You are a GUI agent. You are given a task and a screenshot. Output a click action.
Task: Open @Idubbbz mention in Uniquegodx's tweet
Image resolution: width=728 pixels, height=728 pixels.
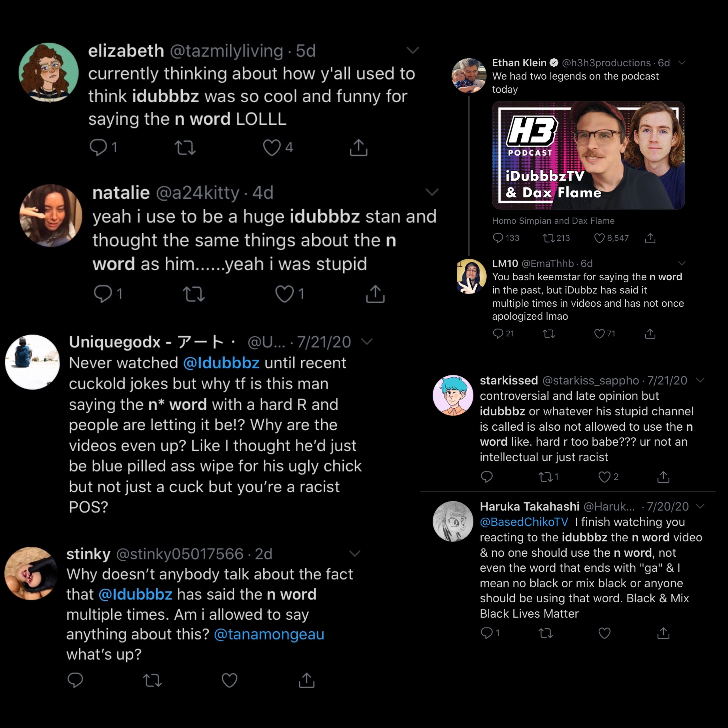tap(221, 363)
